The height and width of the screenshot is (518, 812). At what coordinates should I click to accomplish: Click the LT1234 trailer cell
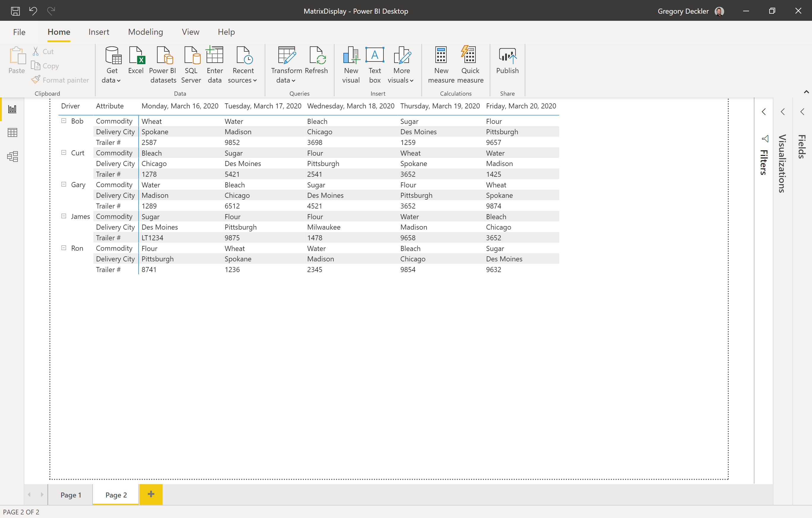pos(153,238)
